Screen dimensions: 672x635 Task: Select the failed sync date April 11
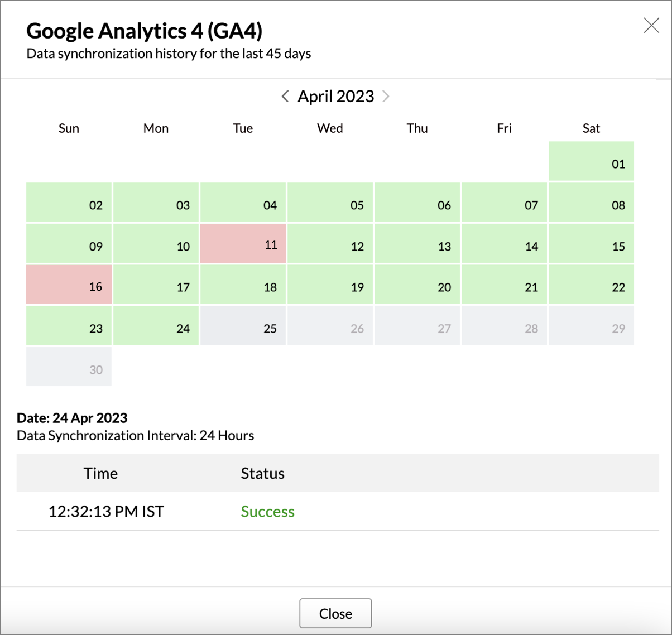[x=243, y=244]
